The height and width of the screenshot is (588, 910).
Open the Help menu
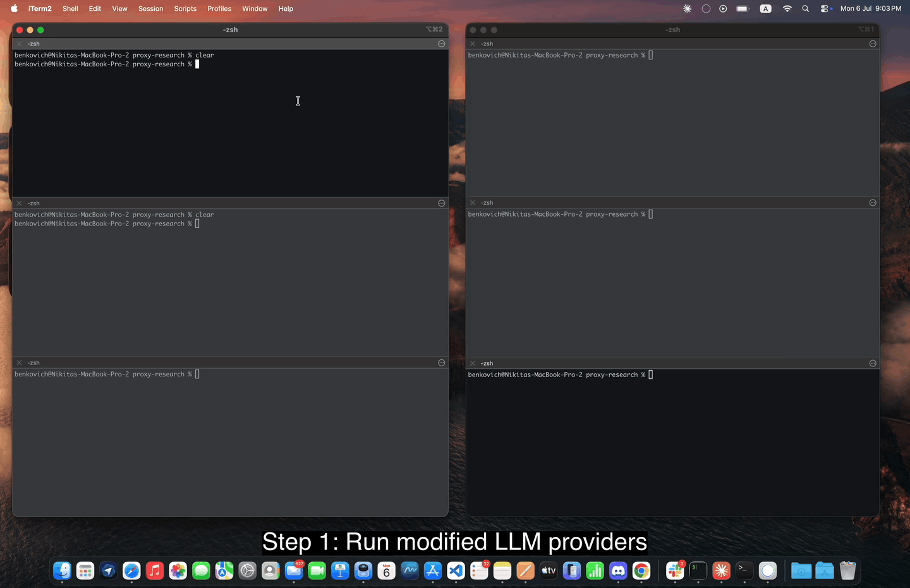point(286,9)
